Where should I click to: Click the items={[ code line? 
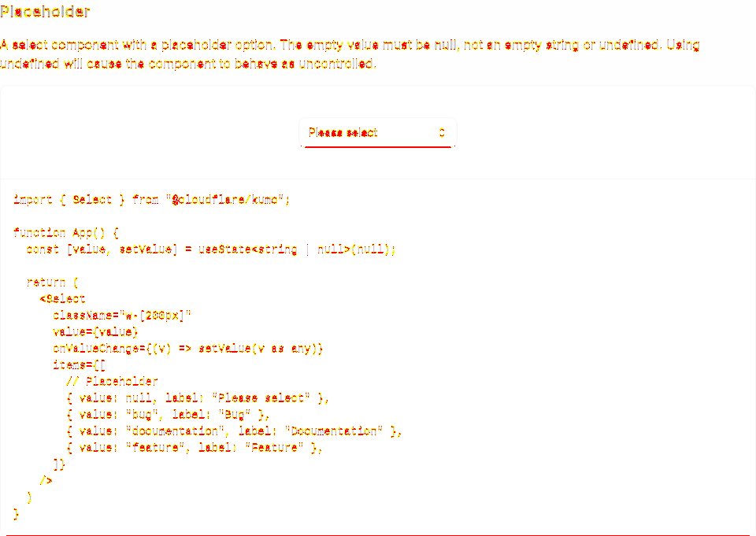(x=79, y=365)
